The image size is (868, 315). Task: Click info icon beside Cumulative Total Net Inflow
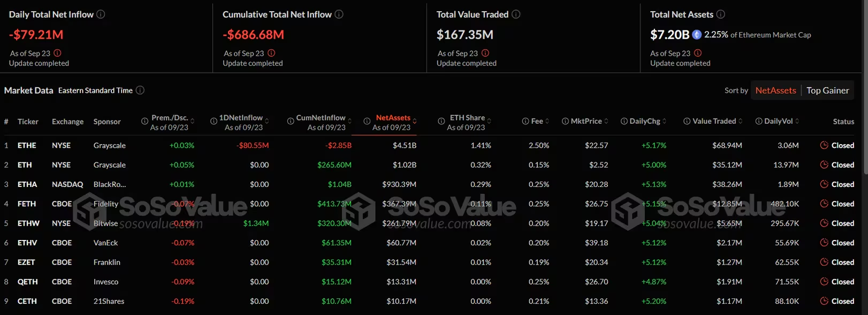click(339, 14)
